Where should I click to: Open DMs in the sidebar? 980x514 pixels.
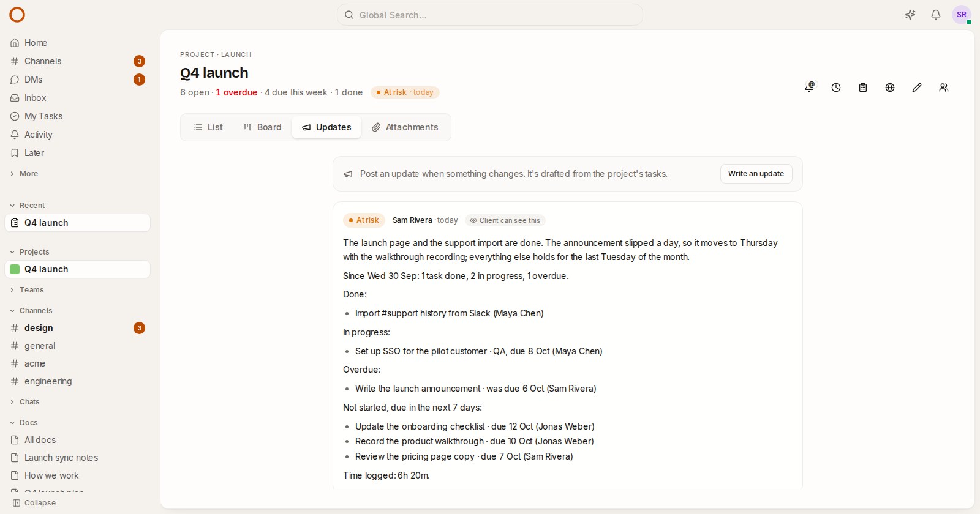click(77, 80)
